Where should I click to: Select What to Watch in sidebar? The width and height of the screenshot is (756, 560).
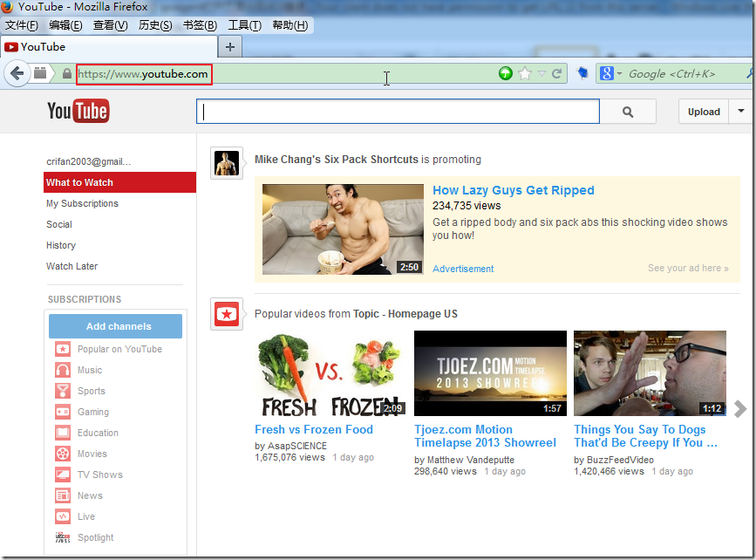pos(119,182)
